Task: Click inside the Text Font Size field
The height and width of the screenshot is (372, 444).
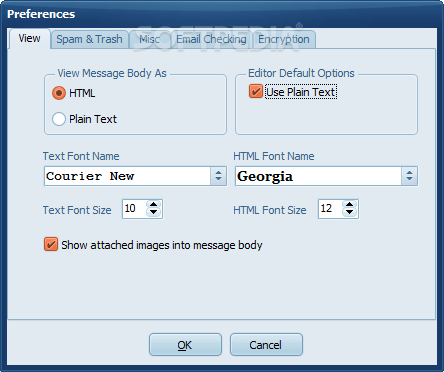Action: tap(135, 209)
